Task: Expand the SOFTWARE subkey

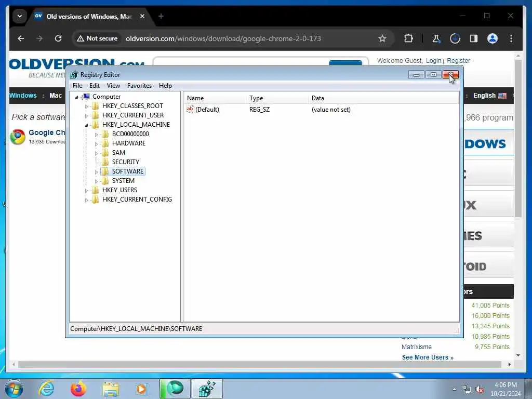Action: pyautogui.click(x=96, y=172)
